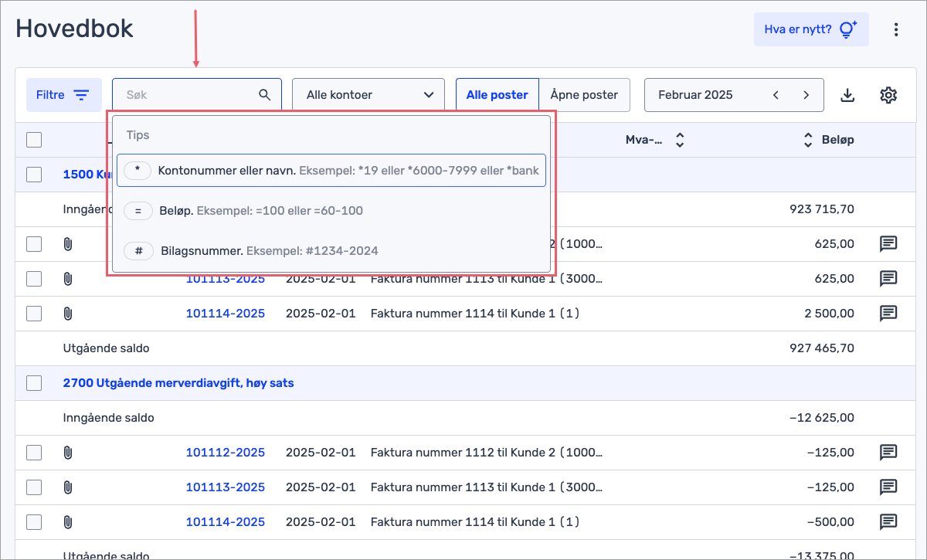Image resolution: width=927 pixels, height=560 pixels.
Task: Check the 1500 account group checkbox
Action: (x=34, y=175)
